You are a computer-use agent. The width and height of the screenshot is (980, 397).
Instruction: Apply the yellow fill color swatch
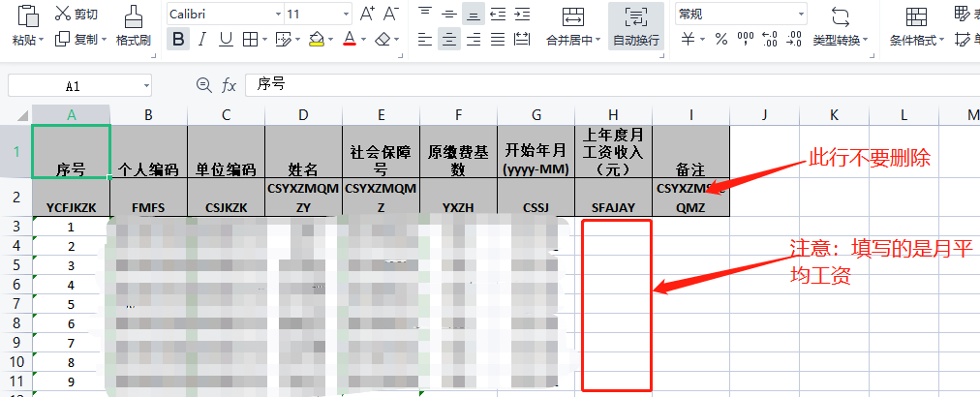coord(316,40)
